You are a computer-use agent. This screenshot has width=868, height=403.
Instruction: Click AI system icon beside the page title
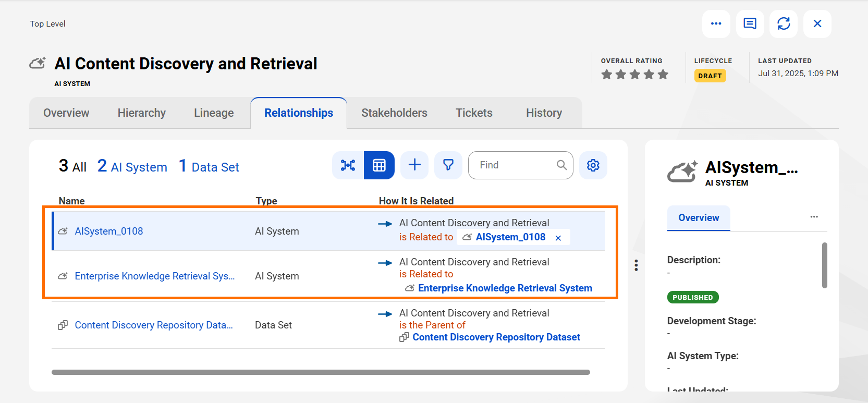pyautogui.click(x=38, y=63)
